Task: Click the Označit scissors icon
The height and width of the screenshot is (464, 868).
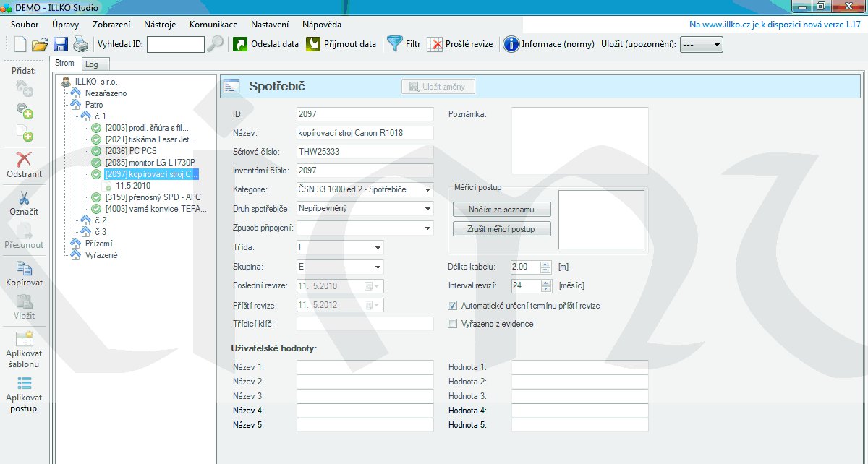Action: (x=24, y=198)
